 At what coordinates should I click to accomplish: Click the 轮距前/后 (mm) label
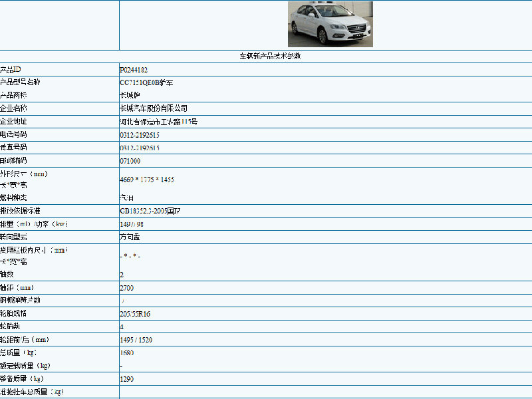tap(25, 340)
